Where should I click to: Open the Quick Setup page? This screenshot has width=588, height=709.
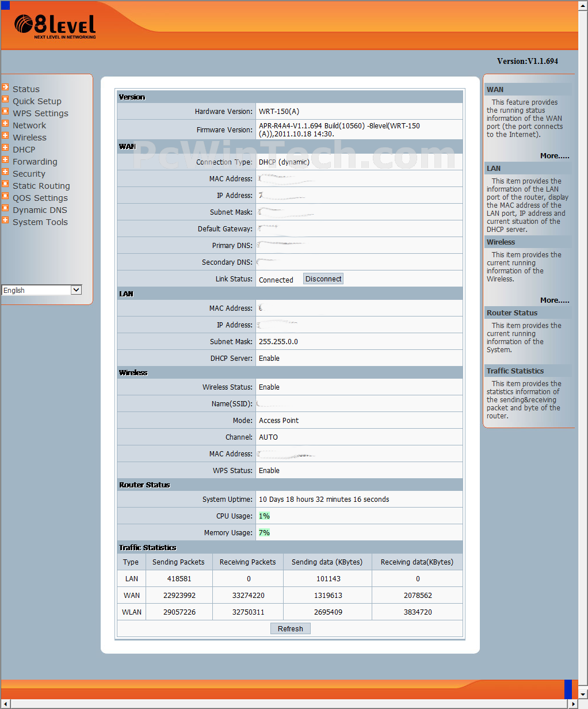pos(37,101)
